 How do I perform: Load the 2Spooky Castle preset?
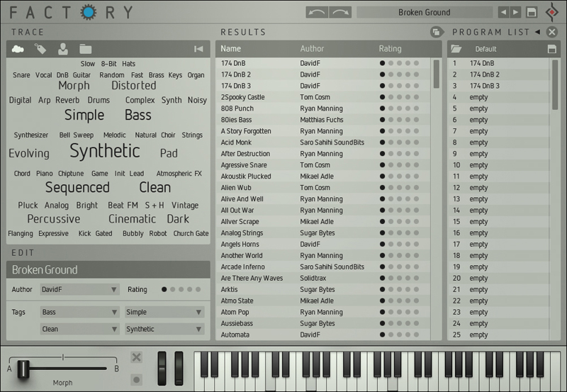point(322,97)
